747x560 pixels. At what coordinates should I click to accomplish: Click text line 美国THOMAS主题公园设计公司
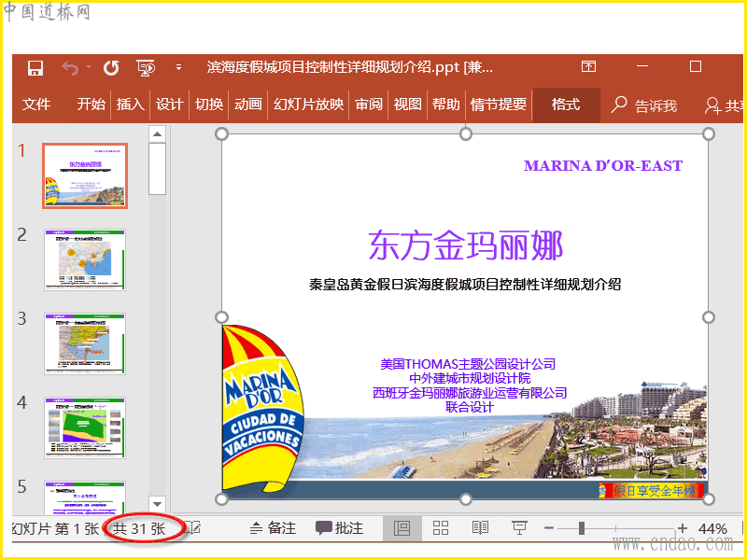click(468, 364)
